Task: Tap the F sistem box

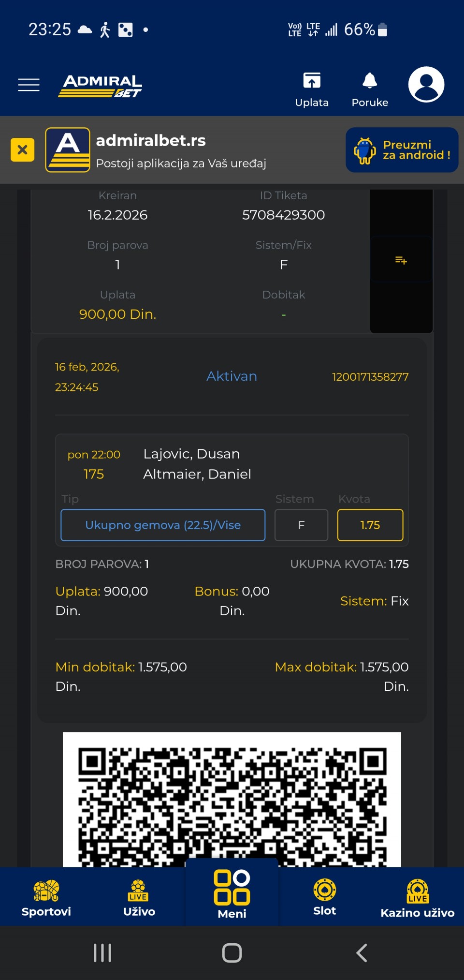Action: [301, 525]
